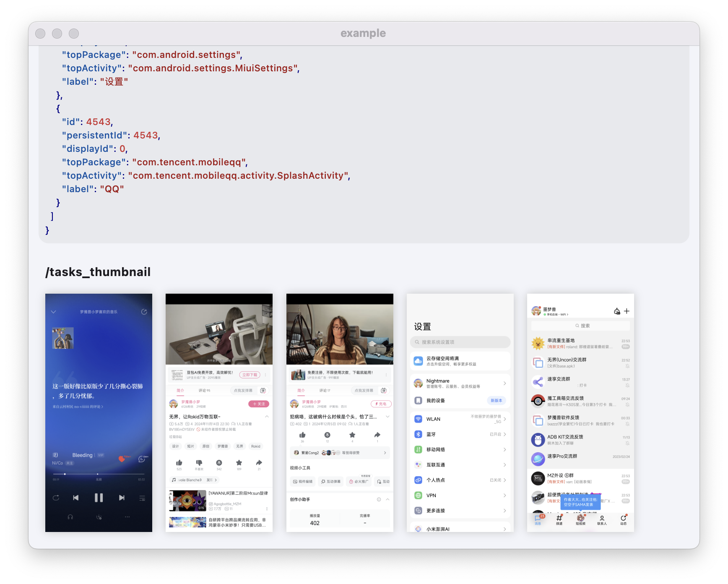Expand the 犯病咯 video title description
This screenshot has width=728, height=584.
[387, 417]
